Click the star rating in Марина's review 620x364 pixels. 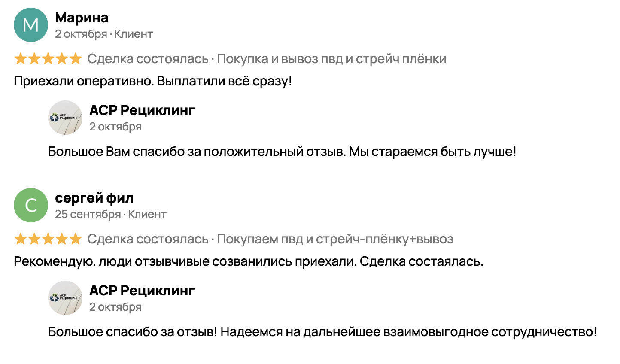pos(48,59)
